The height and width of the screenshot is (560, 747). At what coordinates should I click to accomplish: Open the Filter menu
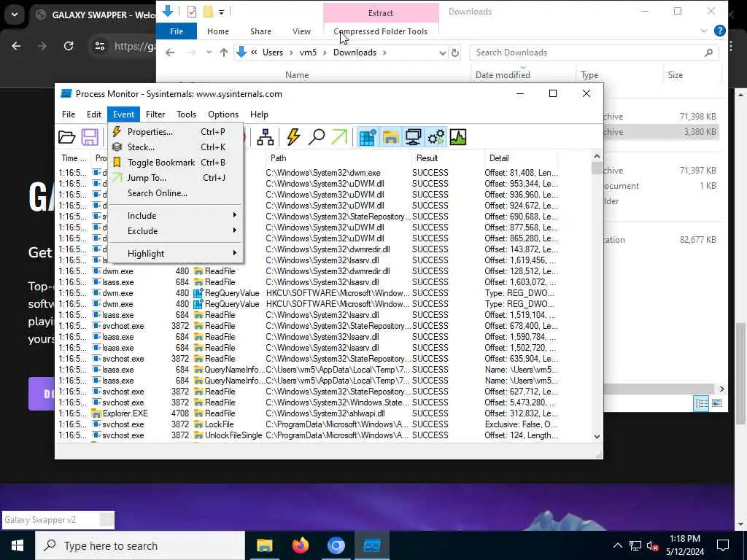[x=155, y=114]
